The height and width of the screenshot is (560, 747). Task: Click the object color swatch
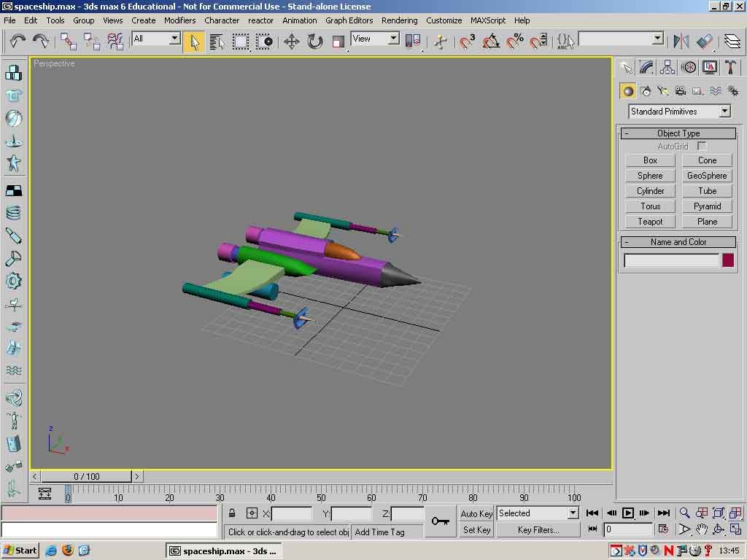click(728, 260)
